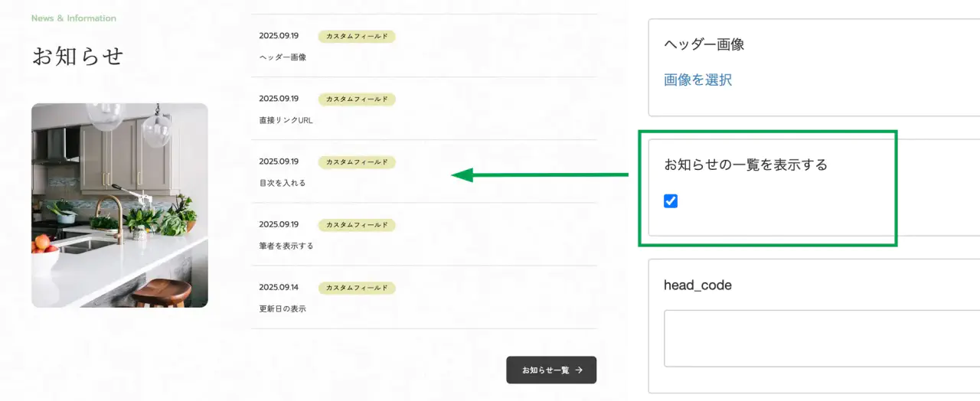
Task: Click the カスタムフィールド tag above 目次を入れる
Action: [x=357, y=161]
